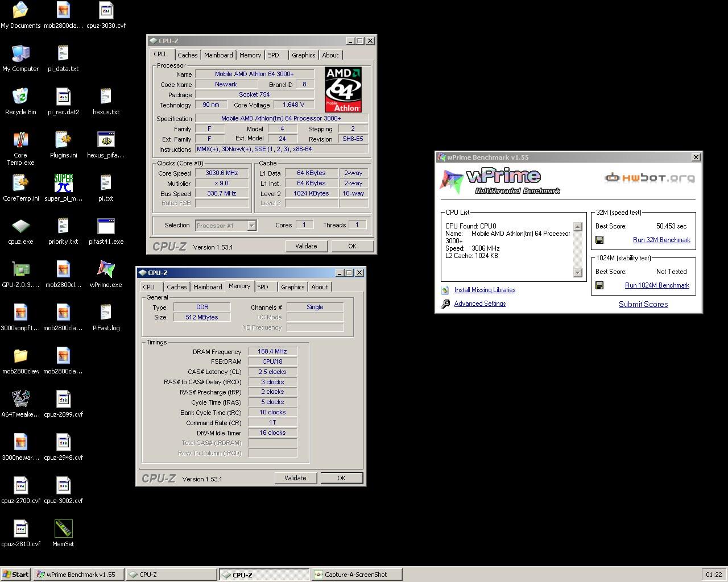Click the Core Speed value field
Screen dimensions: 728x582
[222, 173]
